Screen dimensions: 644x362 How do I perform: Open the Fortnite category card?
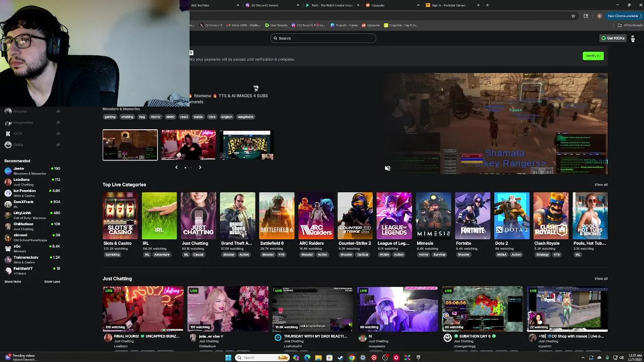472,216
